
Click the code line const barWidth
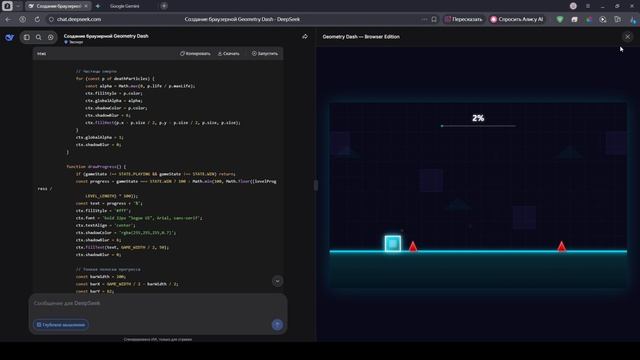pyautogui.click(x=100, y=277)
